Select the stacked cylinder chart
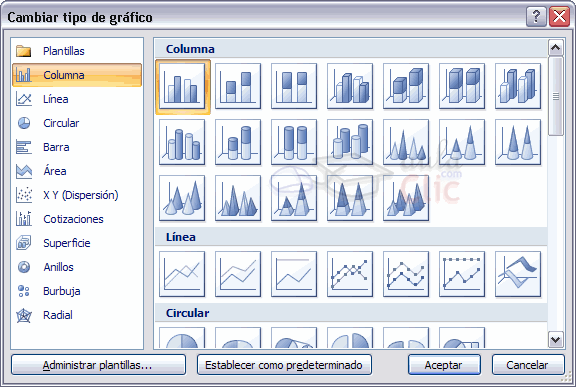 pos(238,142)
